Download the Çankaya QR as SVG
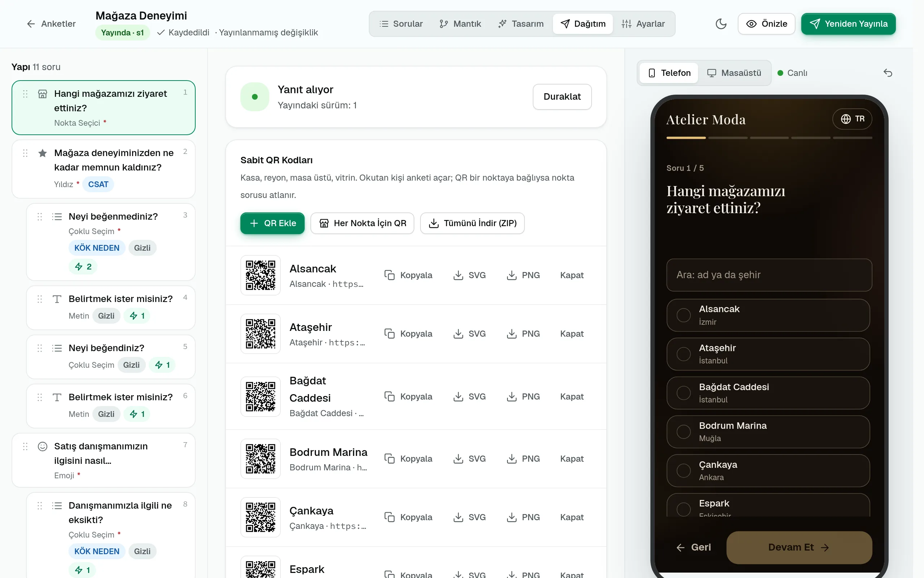Image resolution: width=924 pixels, height=578 pixels. click(469, 517)
